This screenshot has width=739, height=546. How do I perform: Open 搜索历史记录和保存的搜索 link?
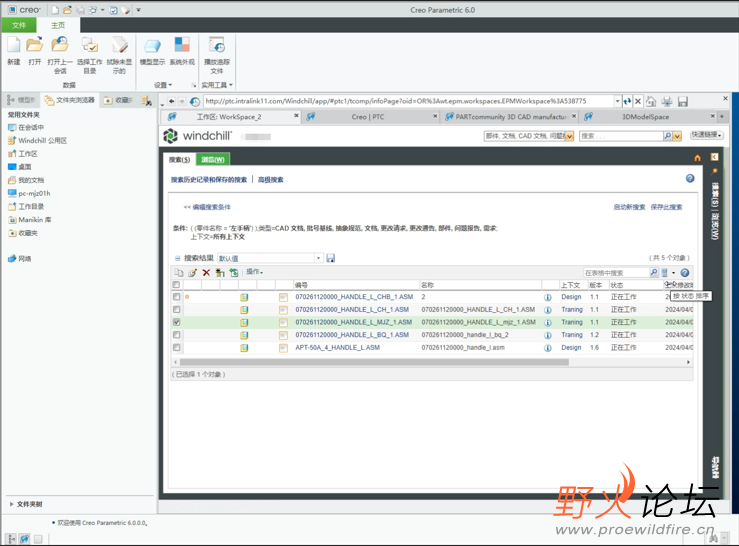coord(209,180)
